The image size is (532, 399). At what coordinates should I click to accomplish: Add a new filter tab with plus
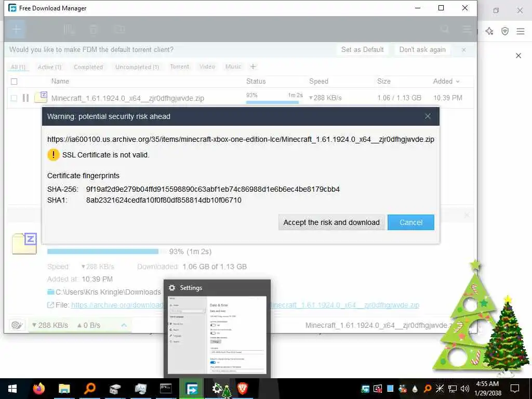pos(253,66)
